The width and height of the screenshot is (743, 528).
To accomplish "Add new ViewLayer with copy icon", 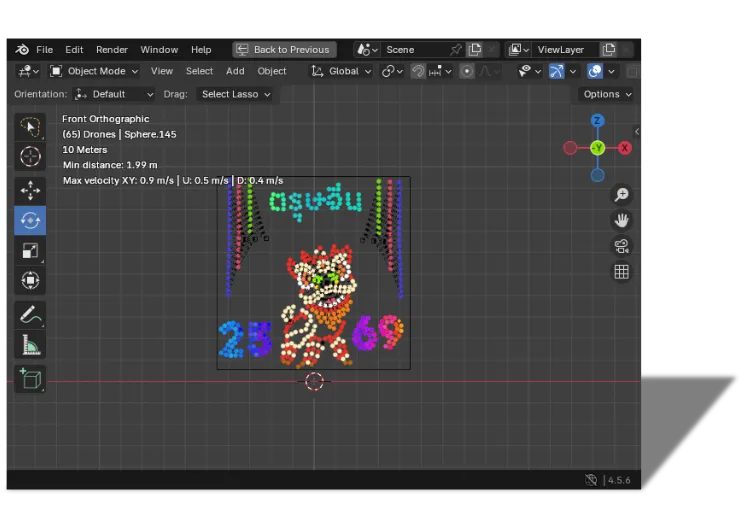I will coord(609,49).
